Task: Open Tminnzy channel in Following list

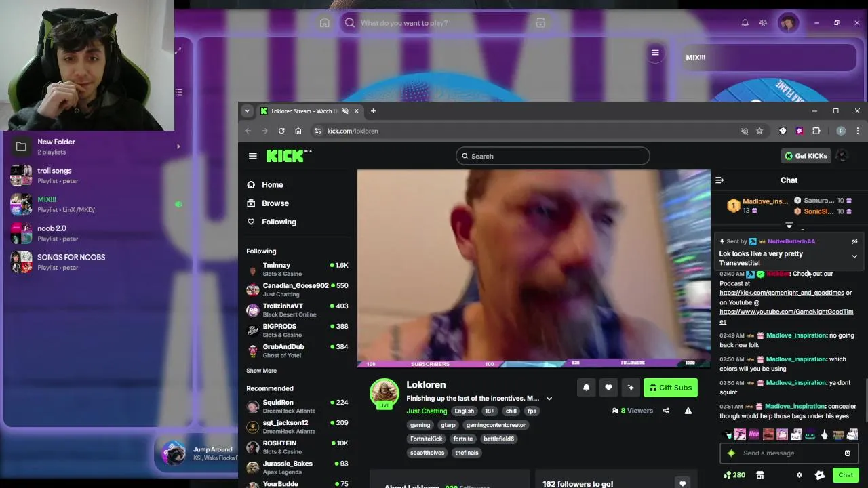Action: tap(297, 270)
